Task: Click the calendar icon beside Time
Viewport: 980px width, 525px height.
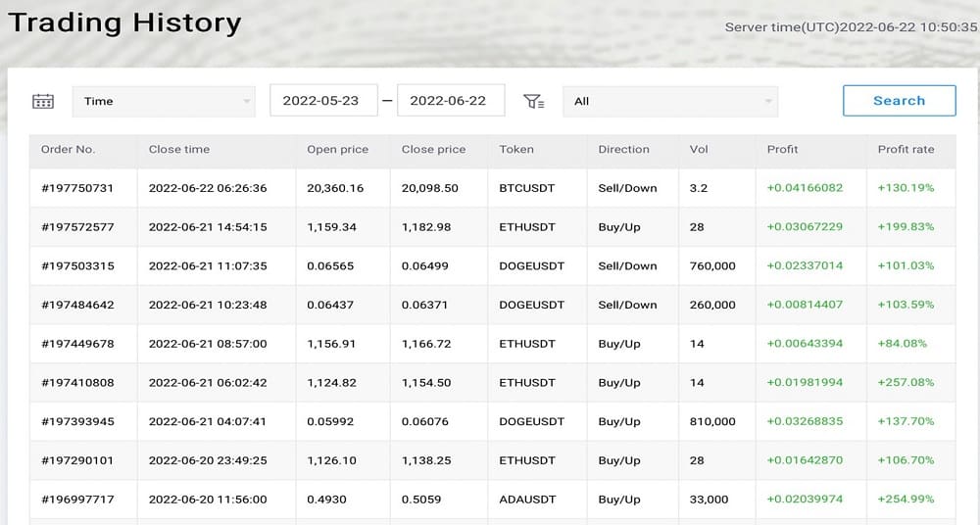Action: click(x=43, y=101)
